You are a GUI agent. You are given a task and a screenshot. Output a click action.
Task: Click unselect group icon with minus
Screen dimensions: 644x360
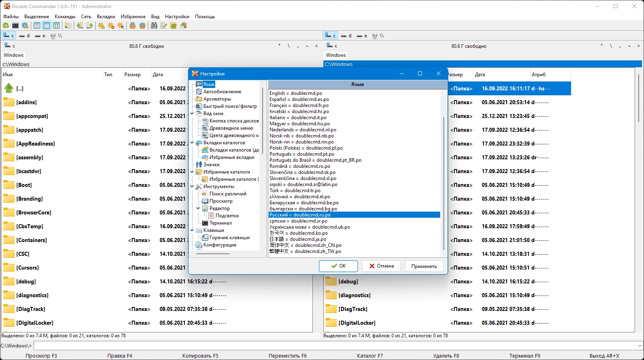111,26
